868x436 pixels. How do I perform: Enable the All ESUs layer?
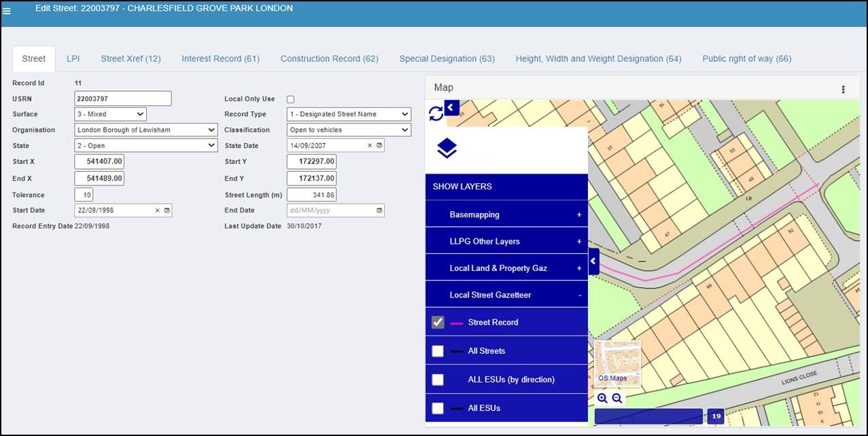[438, 407]
